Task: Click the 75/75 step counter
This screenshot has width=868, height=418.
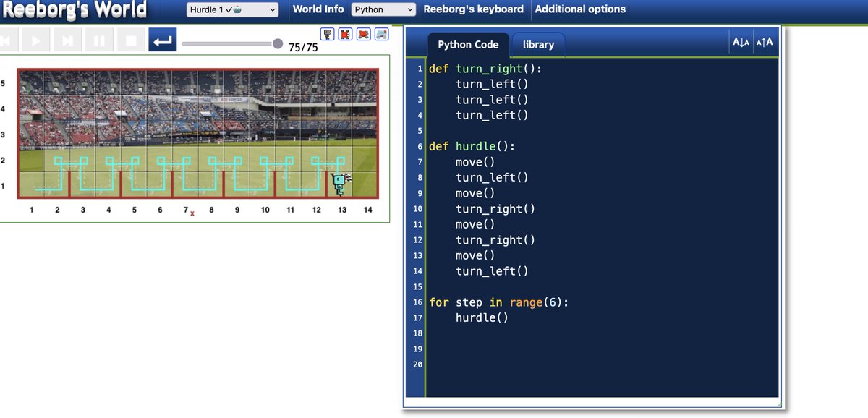Action: click(303, 48)
